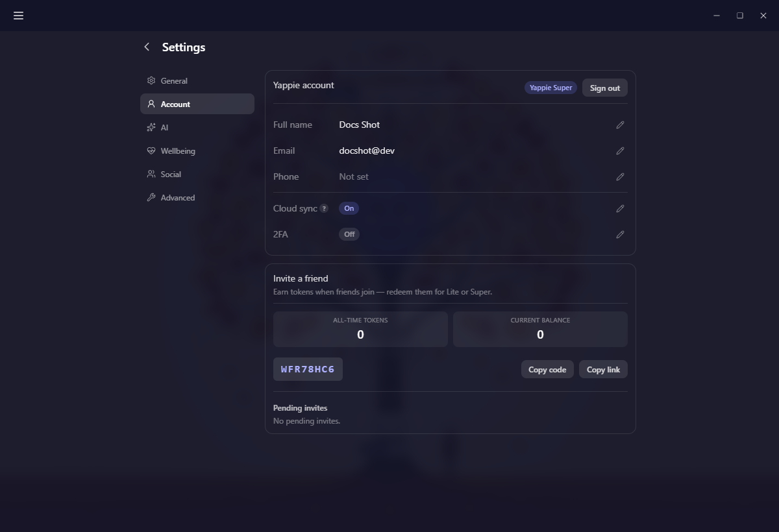Click the All-Time Tokens card
This screenshot has height=532, width=779.
360,329
